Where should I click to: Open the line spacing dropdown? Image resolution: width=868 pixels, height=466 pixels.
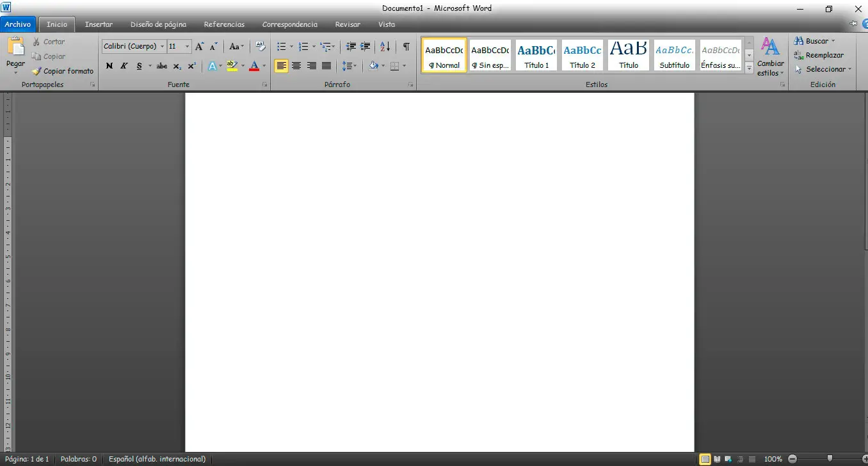tap(349, 65)
